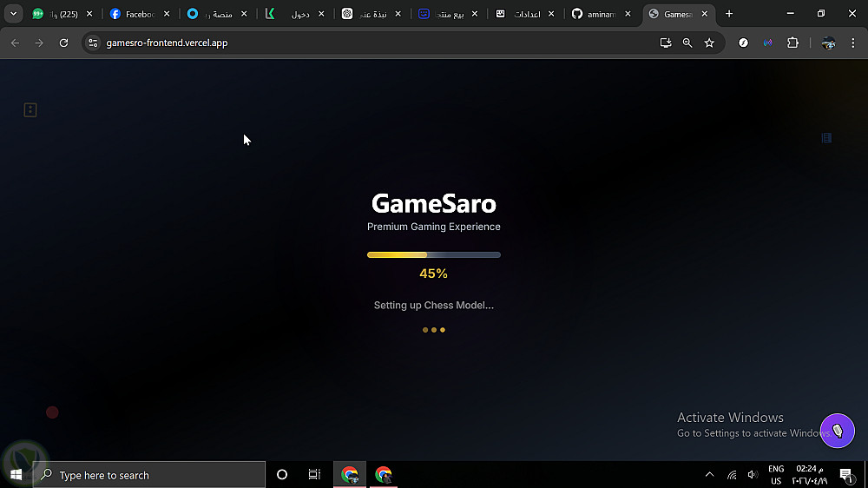The width and height of the screenshot is (868, 488).
Task: Open the tab search dropdown arrow
Action: click(x=13, y=14)
